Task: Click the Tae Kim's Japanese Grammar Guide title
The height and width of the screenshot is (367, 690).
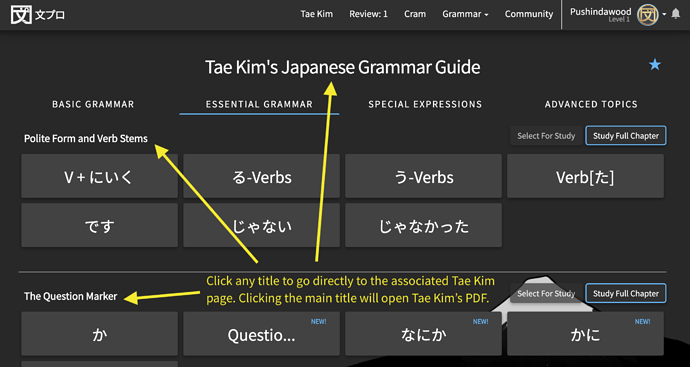Action: 343,67
